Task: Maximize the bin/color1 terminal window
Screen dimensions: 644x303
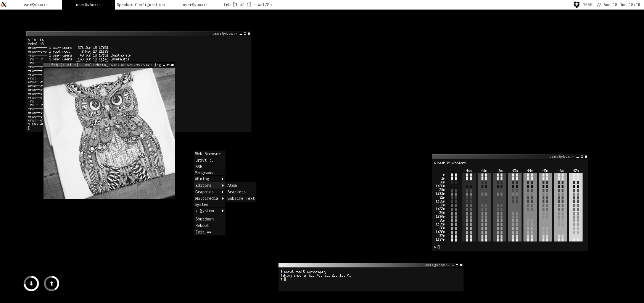Action: (x=582, y=157)
